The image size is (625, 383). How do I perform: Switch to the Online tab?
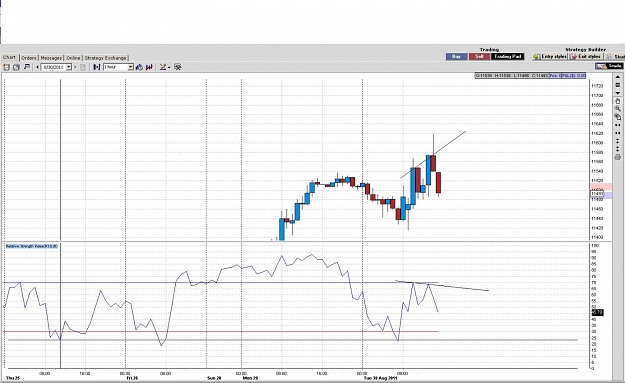point(73,58)
